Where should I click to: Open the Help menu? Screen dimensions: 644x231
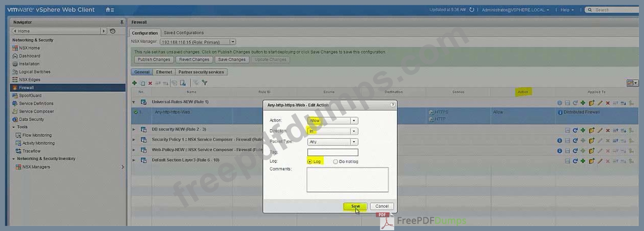567,10
